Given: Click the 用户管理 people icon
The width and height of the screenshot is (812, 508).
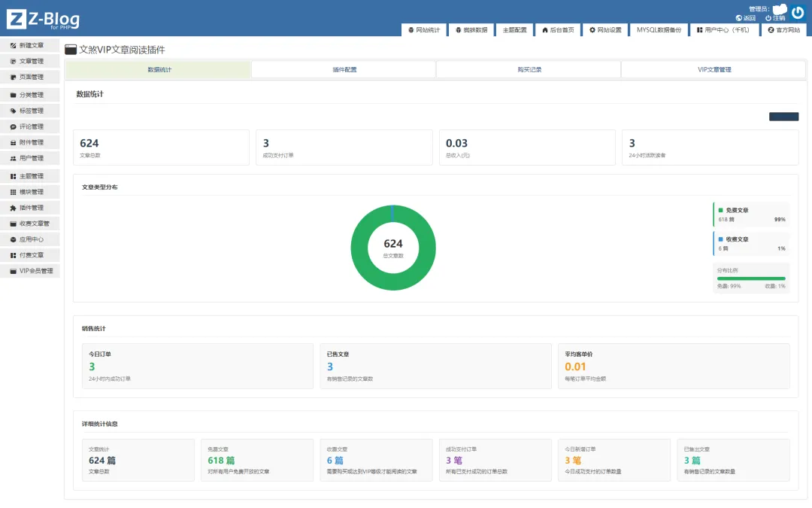Looking at the screenshot, I should (x=13, y=159).
